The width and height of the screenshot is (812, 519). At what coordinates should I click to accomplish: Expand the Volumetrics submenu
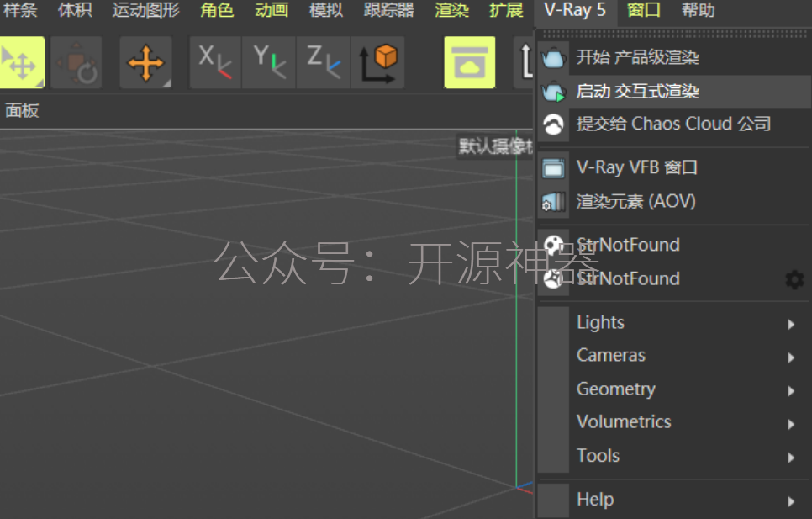click(674, 422)
